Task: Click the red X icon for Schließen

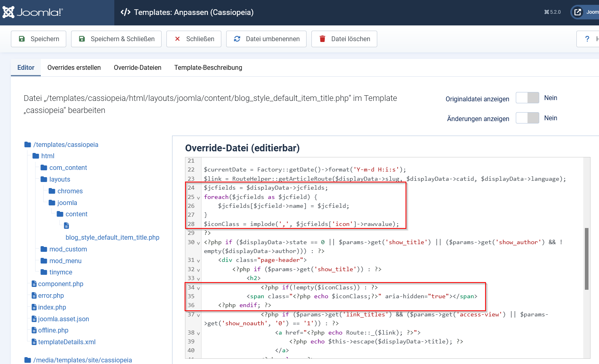Action: (x=177, y=39)
